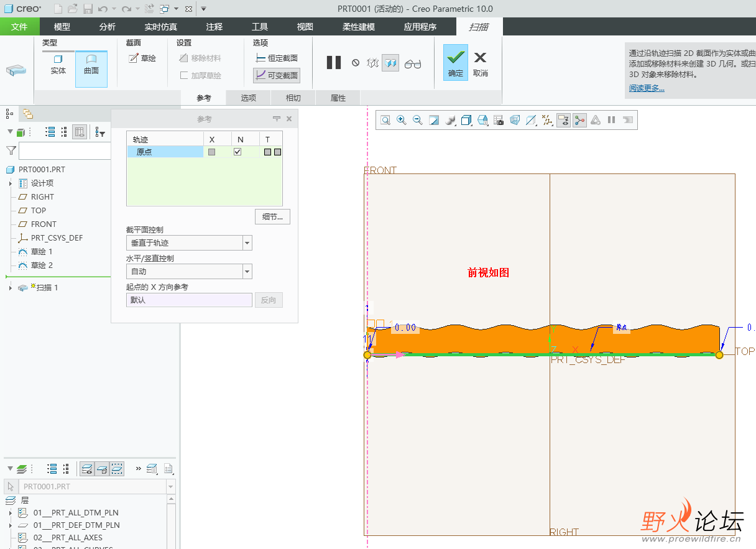Open the 文件 menu
This screenshot has width=756, height=549.
tap(20, 27)
